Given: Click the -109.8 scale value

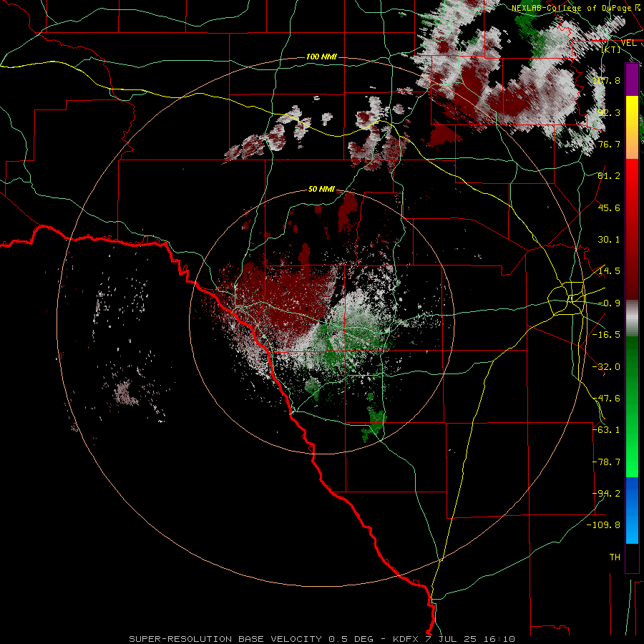Looking at the screenshot, I should click(604, 525).
